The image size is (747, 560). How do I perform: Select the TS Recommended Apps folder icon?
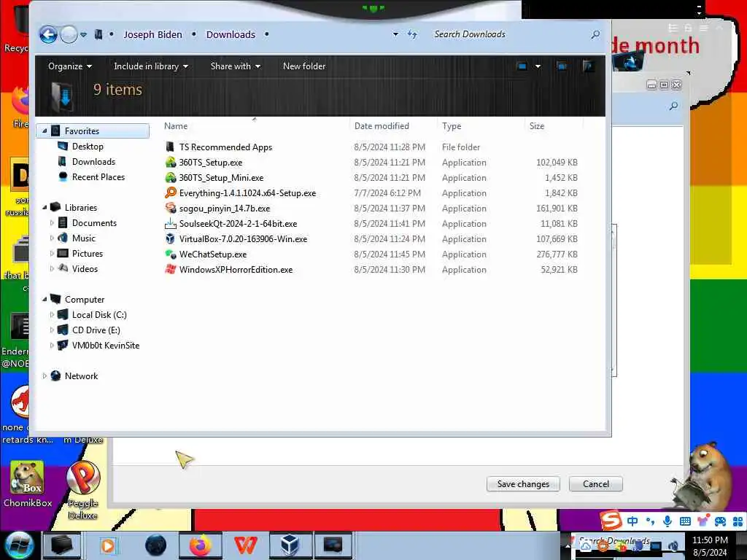pos(170,147)
